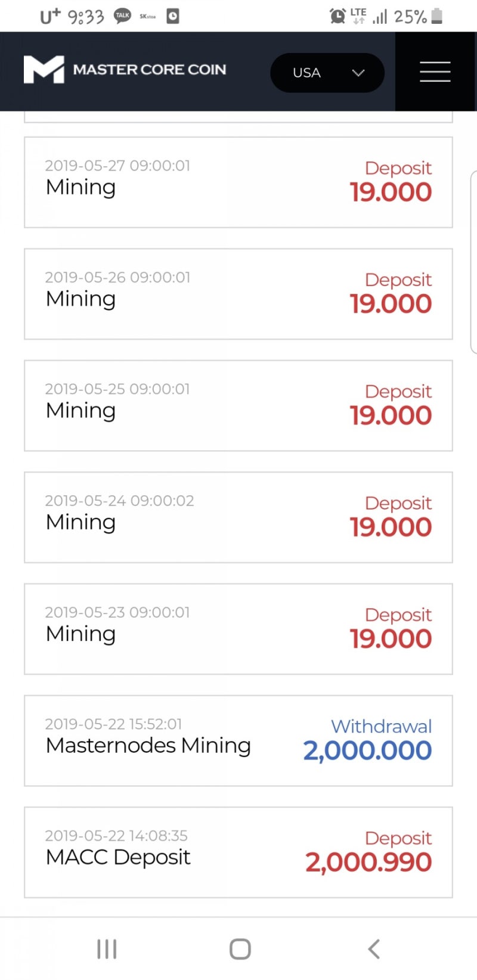
Task: Select the MACC Deposit transaction
Action: pyautogui.click(x=238, y=852)
